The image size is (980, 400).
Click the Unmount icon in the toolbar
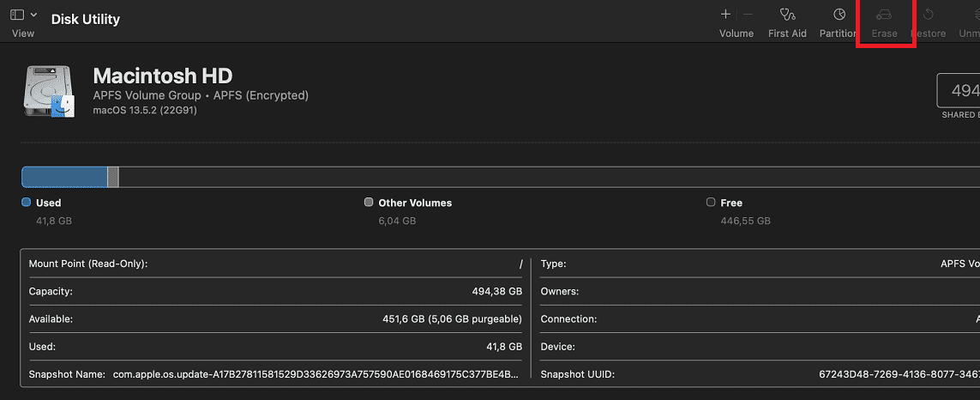click(x=971, y=15)
